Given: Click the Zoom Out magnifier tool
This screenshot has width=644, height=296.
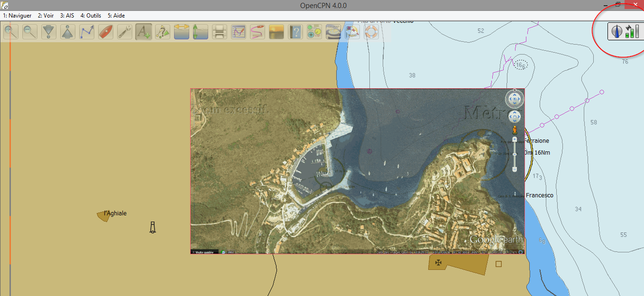Looking at the screenshot, I should 30,32.
